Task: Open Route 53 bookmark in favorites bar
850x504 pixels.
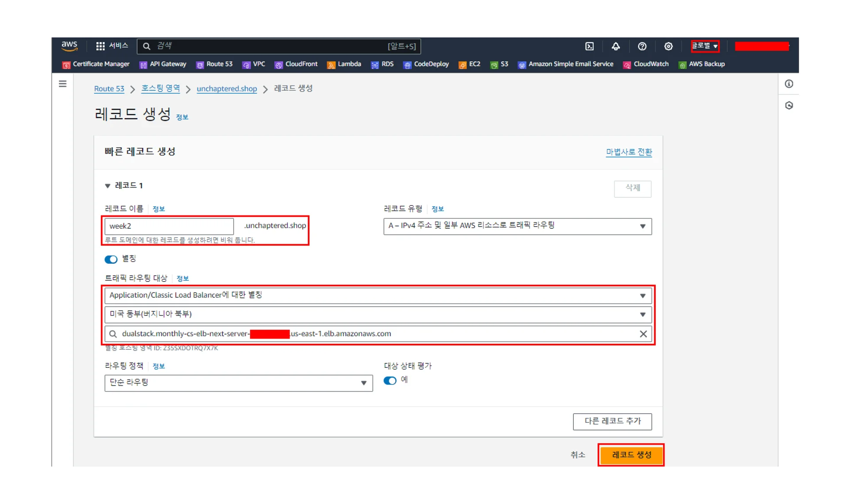Action: click(x=214, y=65)
